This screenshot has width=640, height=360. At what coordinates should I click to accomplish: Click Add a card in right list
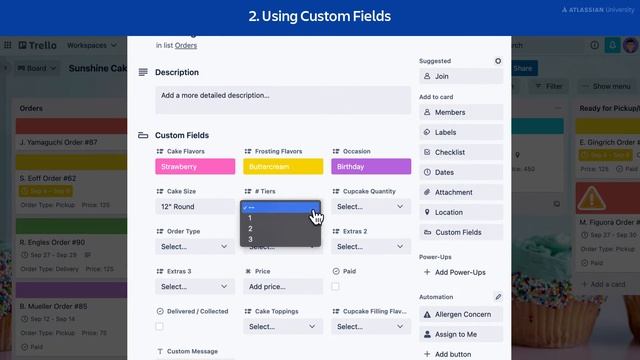tap(604, 284)
